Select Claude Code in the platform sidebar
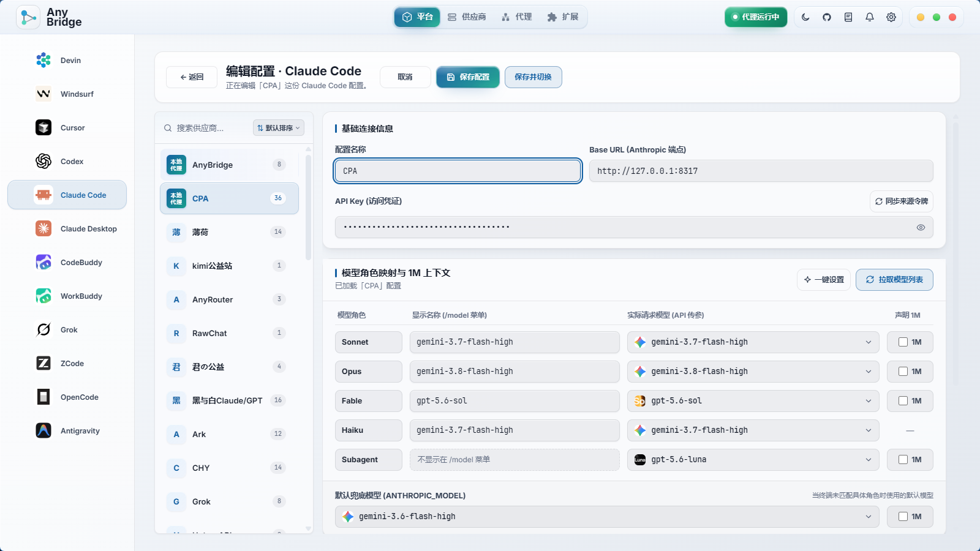The image size is (980, 551). (x=67, y=195)
